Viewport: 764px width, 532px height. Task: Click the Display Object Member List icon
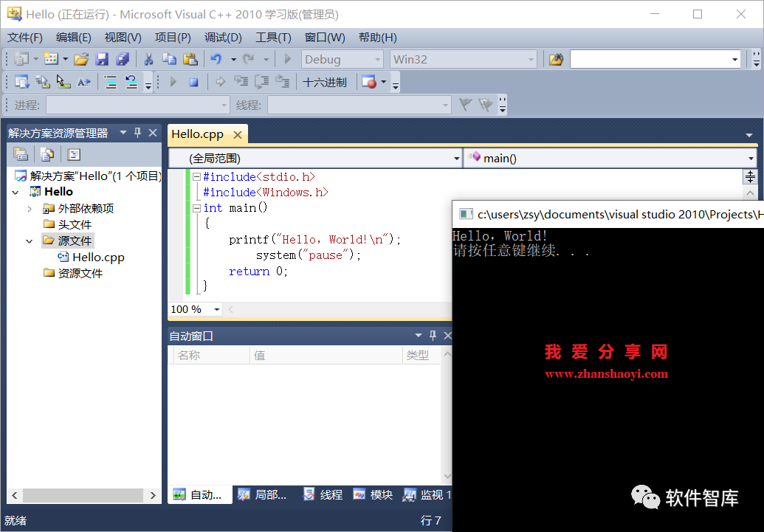click(21, 82)
